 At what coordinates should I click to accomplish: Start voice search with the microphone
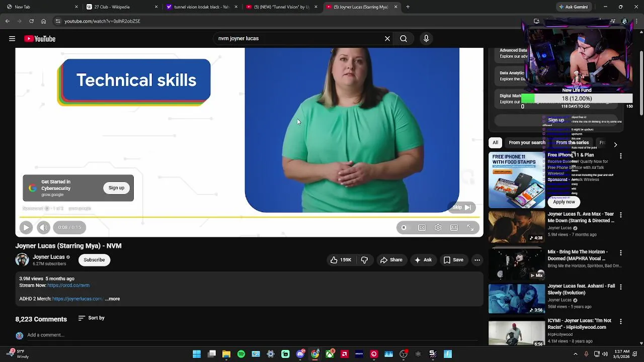point(426,39)
